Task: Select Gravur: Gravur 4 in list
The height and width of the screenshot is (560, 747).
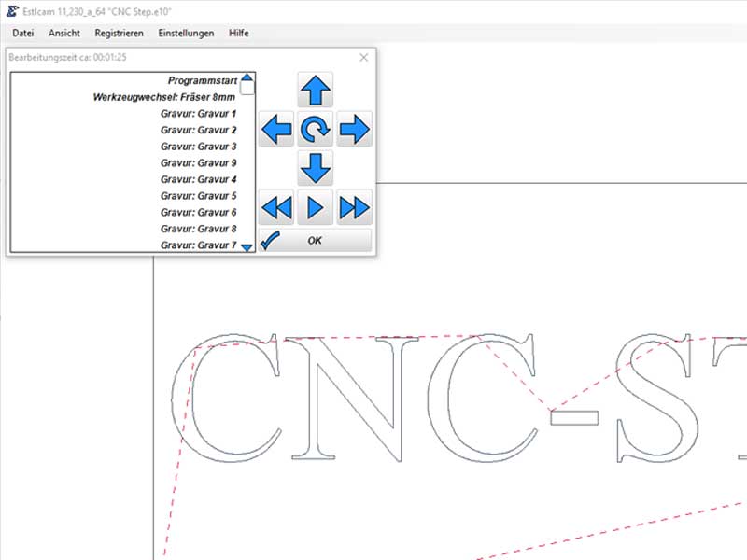Action: tap(125, 179)
